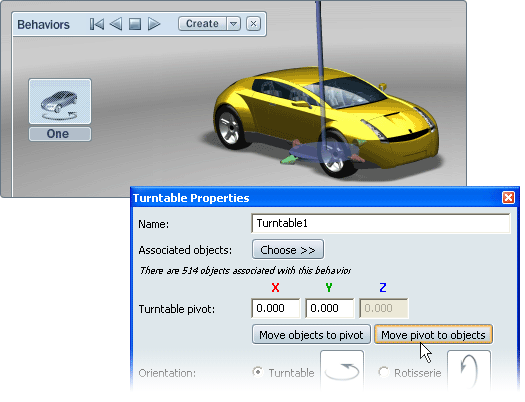
Task: Close the Turntable Properties dialog
Action: (x=508, y=197)
